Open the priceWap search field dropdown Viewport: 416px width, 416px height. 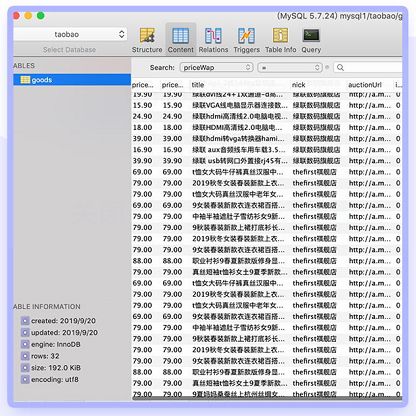coord(216,68)
